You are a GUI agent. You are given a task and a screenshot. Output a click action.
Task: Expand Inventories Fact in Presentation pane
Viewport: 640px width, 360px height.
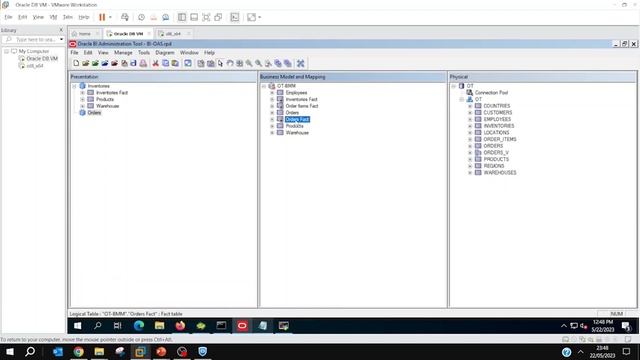82,93
